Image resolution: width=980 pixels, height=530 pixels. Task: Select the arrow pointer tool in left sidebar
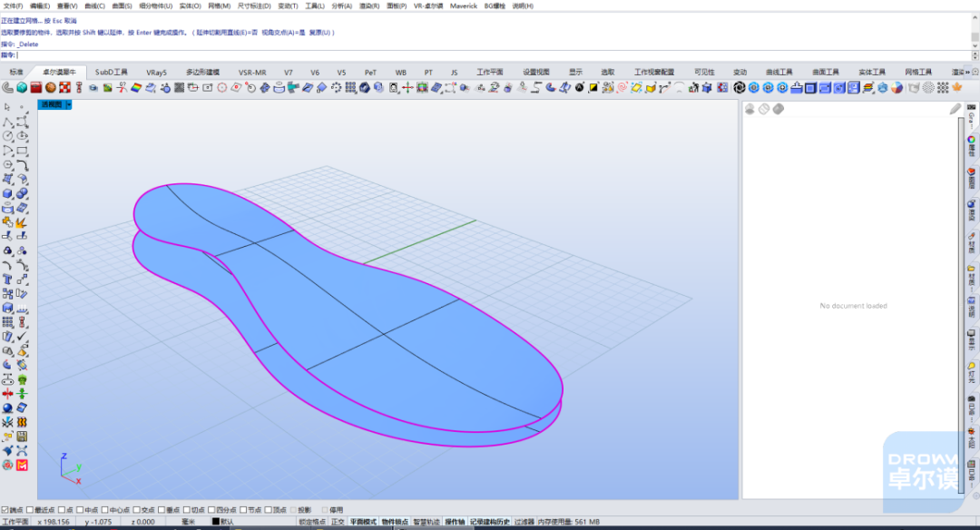click(x=7, y=107)
